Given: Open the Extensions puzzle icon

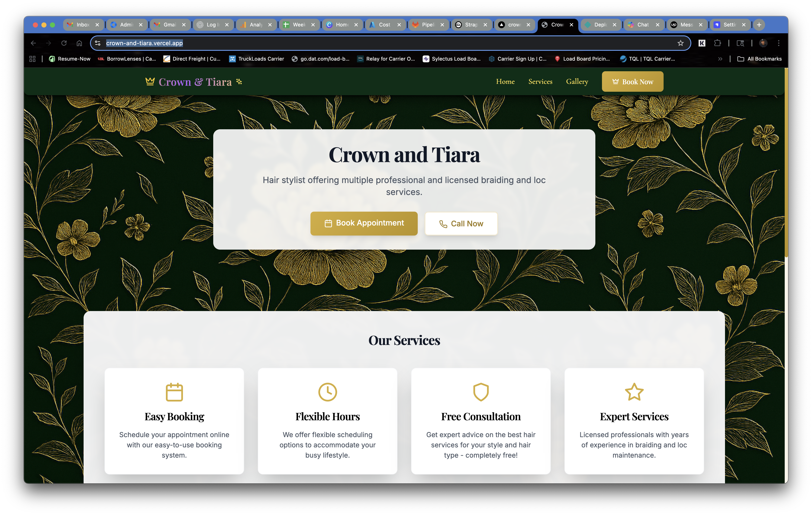Looking at the screenshot, I should coord(717,43).
